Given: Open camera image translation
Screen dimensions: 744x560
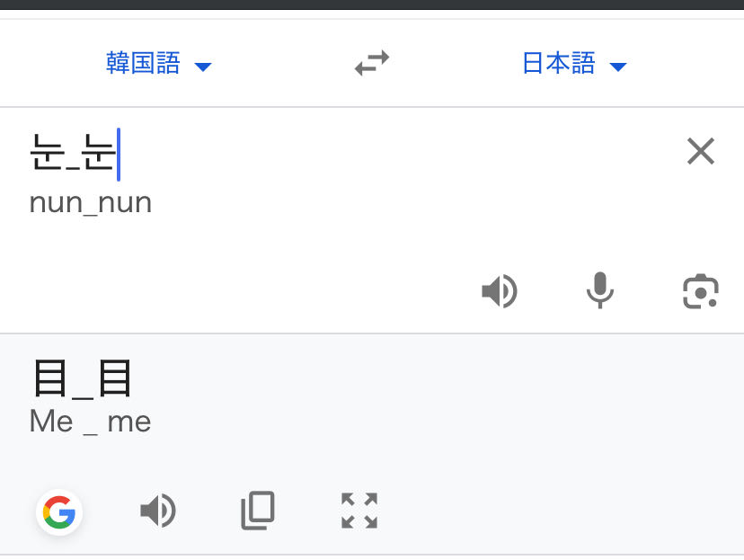Looking at the screenshot, I should [700, 292].
